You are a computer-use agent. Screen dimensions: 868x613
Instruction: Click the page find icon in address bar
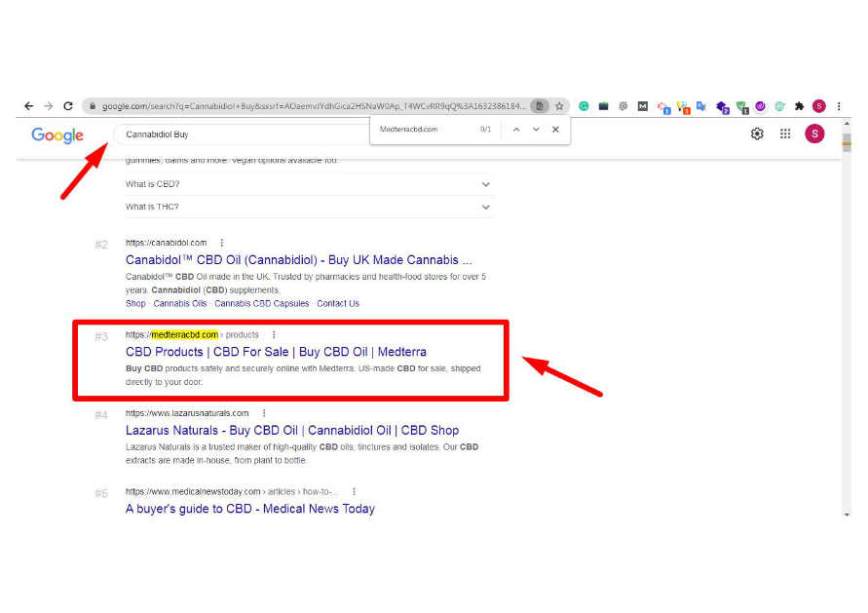pos(539,106)
